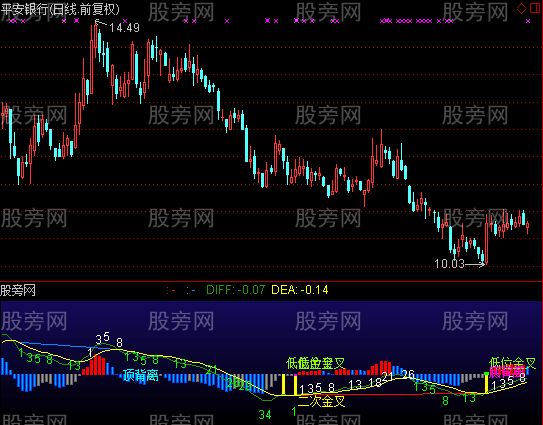Click the red diamond icon at top right
The image size is (543, 425).
(x=522, y=8)
